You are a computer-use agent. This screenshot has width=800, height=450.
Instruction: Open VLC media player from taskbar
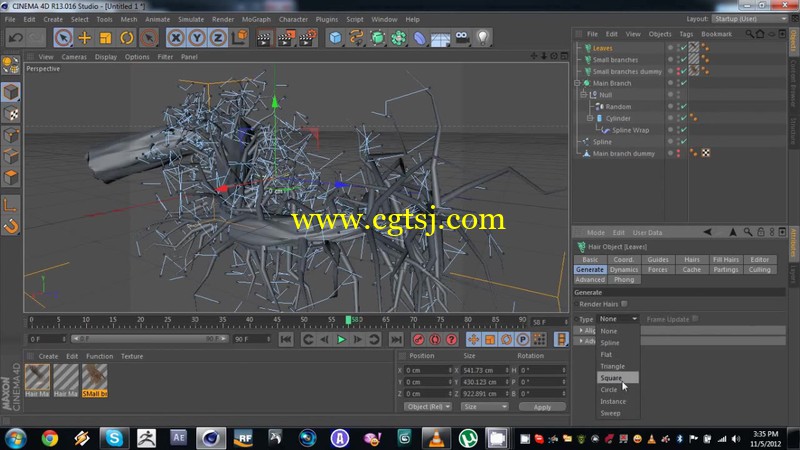point(436,438)
